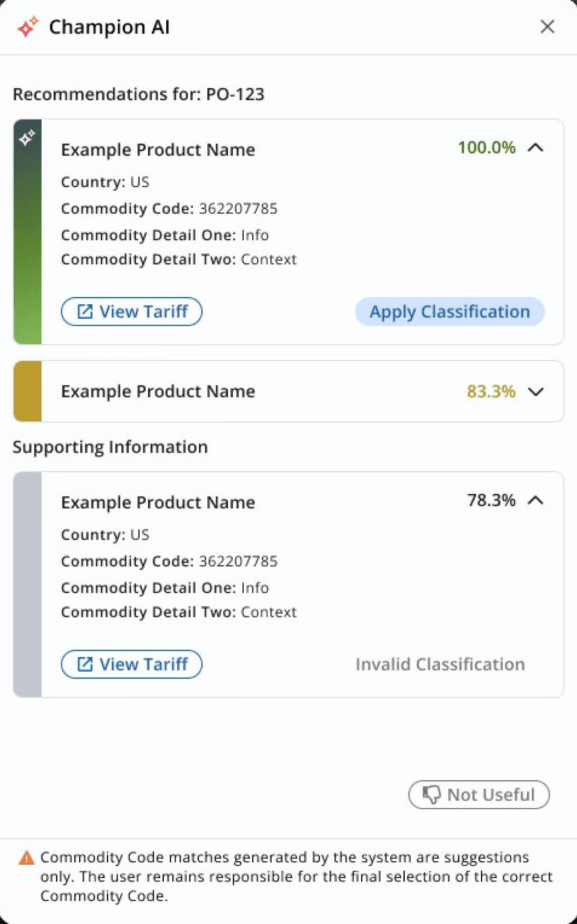Click the sparkle icon on the green bar
This screenshot has width=577, height=924.
(27, 138)
